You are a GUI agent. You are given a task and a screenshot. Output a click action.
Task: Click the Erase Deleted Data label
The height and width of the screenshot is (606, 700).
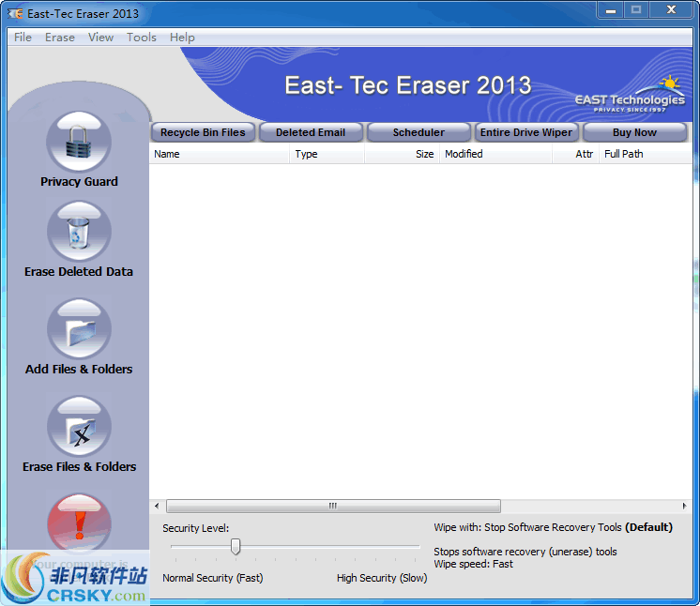[x=79, y=272]
